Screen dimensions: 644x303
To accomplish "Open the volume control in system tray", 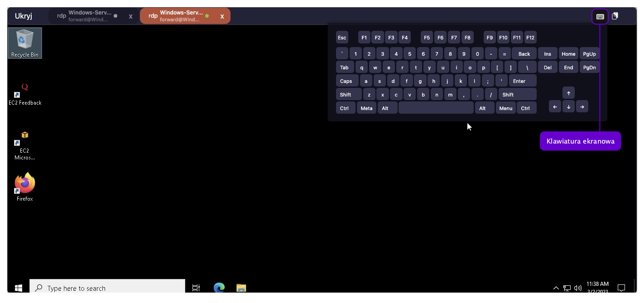I will click(578, 288).
